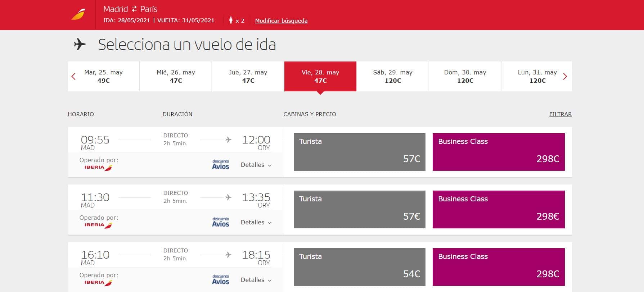Choose Business Class 298€ on the 09:55 flight
Screen dimensions: 644x292
click(499, 152)
